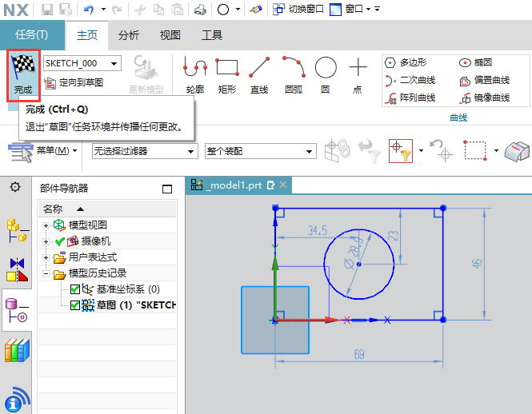
Task: Click the 46 height dimension
Action: point(477,264)
